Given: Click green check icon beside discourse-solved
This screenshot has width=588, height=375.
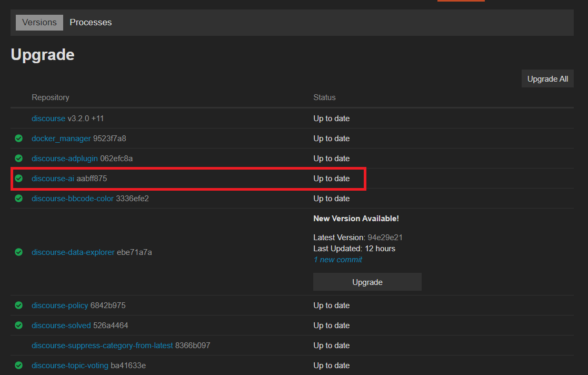Looking at the screenshot, I should pyautogui.click(x=19, y=325).
